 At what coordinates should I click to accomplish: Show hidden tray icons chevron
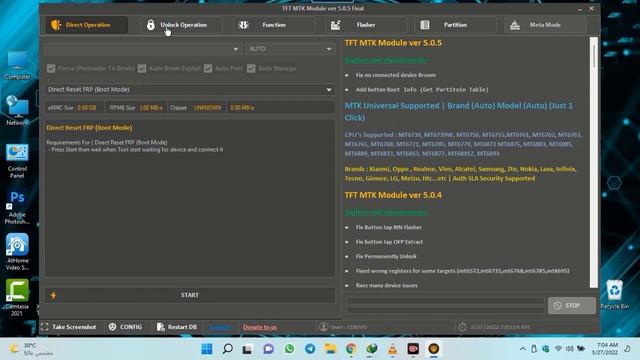point(523,349)
